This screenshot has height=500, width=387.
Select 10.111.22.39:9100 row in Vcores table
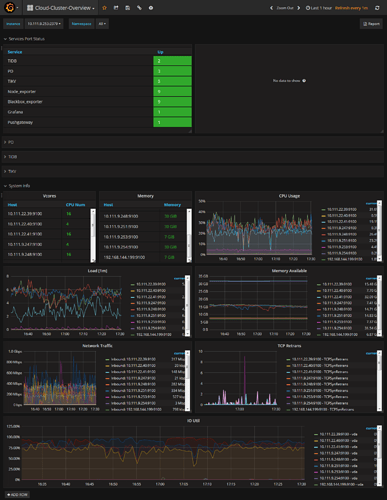47,214
